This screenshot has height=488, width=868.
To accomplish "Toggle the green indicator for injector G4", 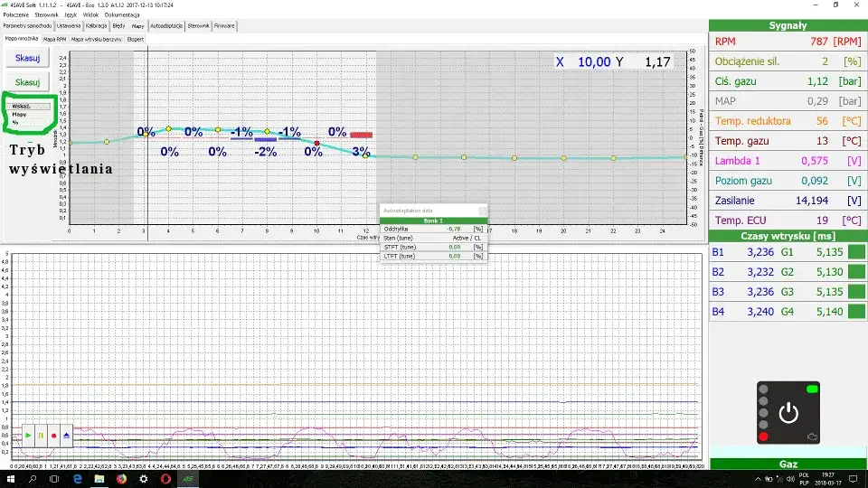I will (855, 312).
